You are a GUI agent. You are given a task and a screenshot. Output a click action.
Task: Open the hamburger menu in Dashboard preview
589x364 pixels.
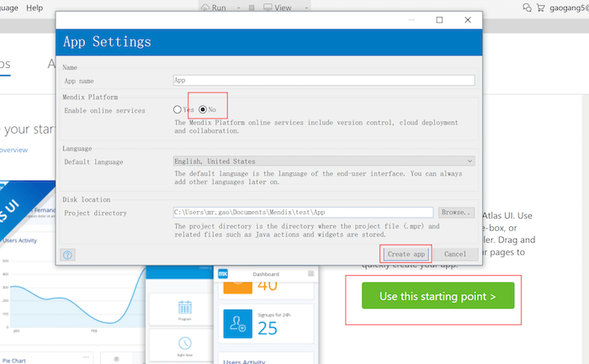tap(311, 273)
